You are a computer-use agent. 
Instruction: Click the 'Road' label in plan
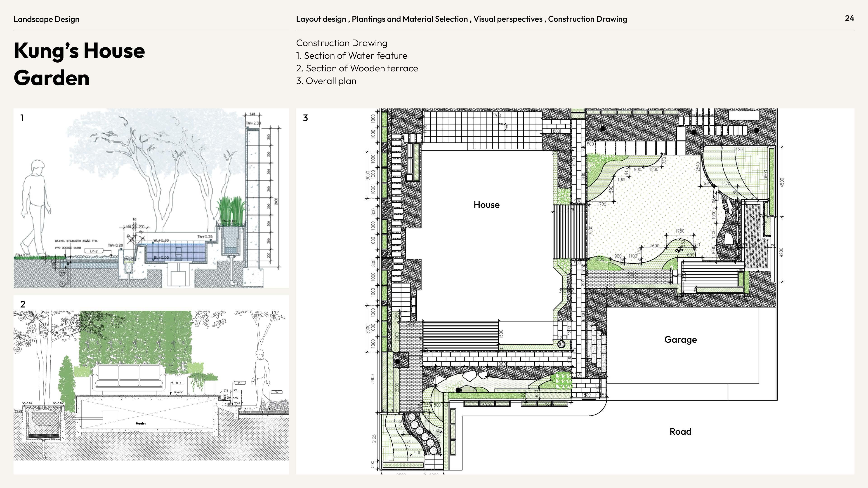(680, 432)
